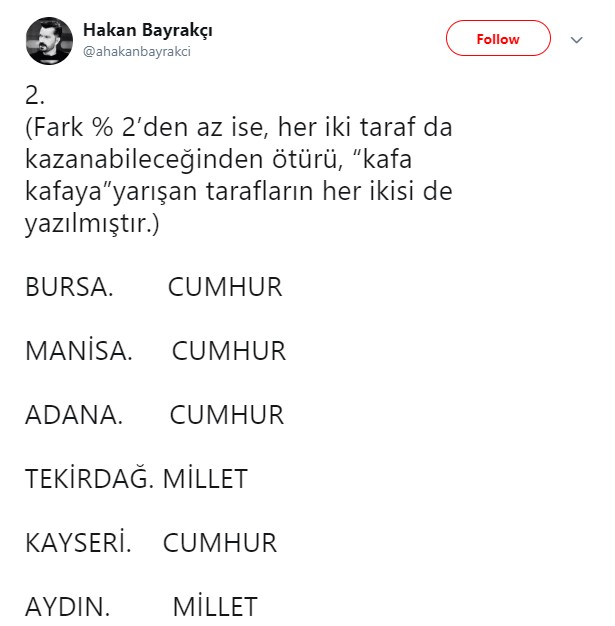Expand the tweet options chevron
Viewport: 615px width, 626px height.
[576, 40]
